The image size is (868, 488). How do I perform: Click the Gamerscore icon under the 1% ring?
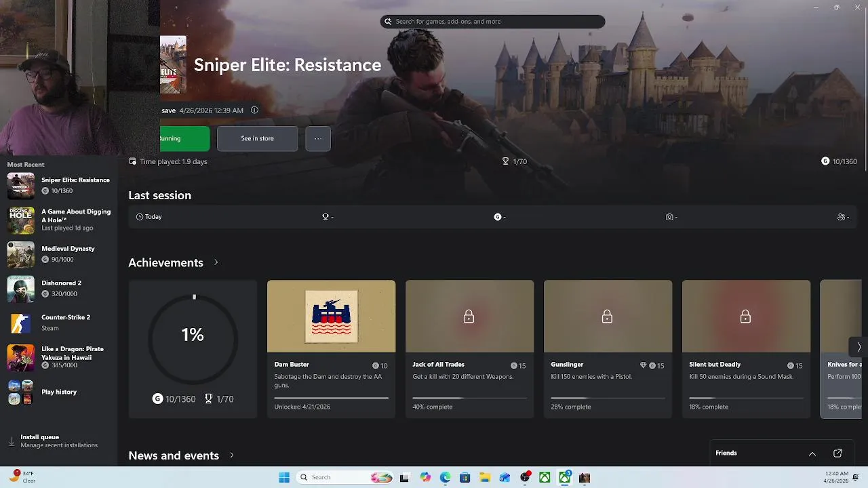click(x=157, y=399)
